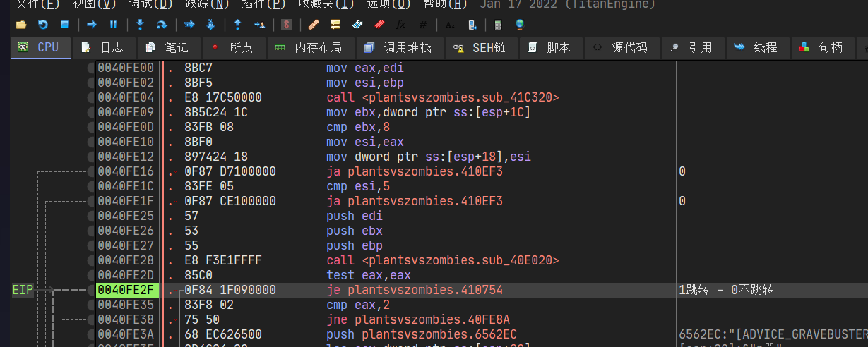Select the jne plantsvszombies.40FE8A instruction
Screen dimensions: 868x347
418,319
